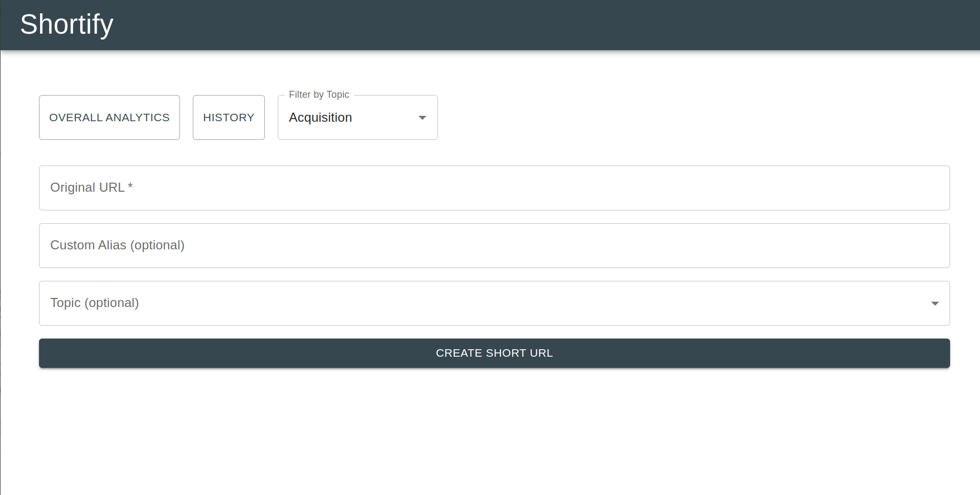The width and height of the screenshot is (980, 495).
Task: Click an empty area of the dark header bar
Action: coord(534,25)
